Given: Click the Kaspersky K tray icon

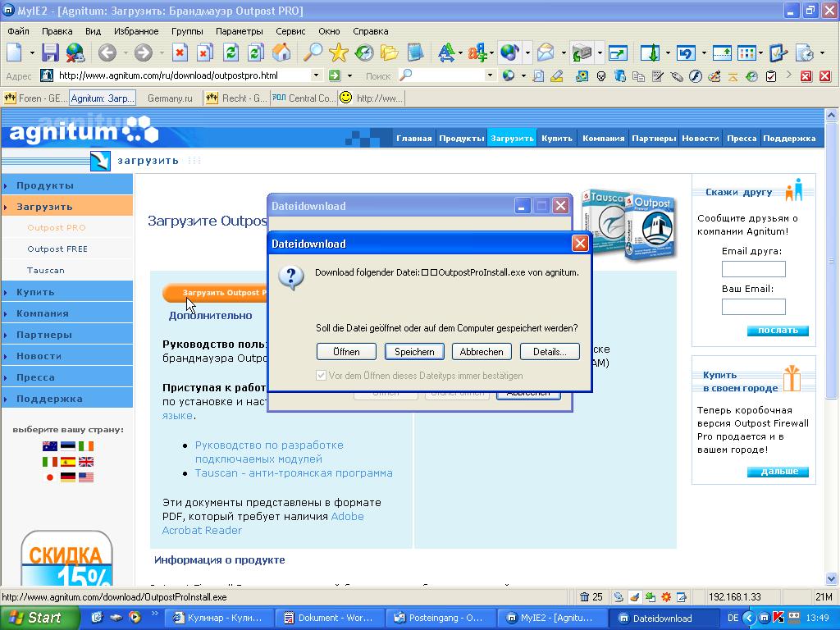Looking at the screenshot, I should (x=778, y=618).
